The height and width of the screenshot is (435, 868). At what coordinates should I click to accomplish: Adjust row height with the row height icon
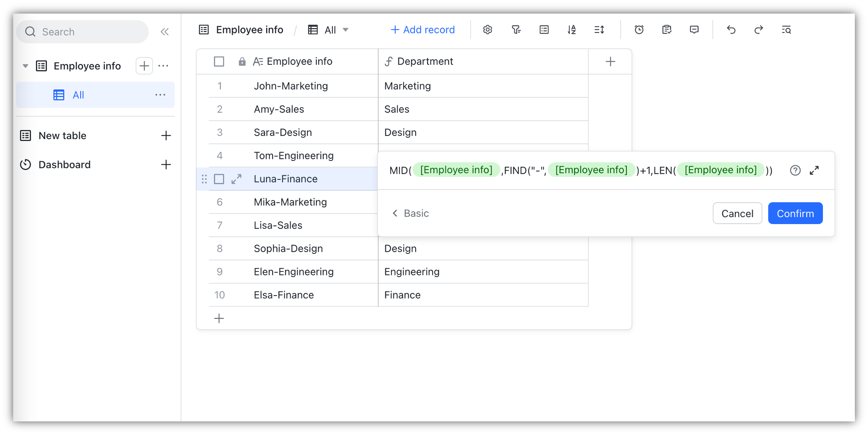point(599,29)
